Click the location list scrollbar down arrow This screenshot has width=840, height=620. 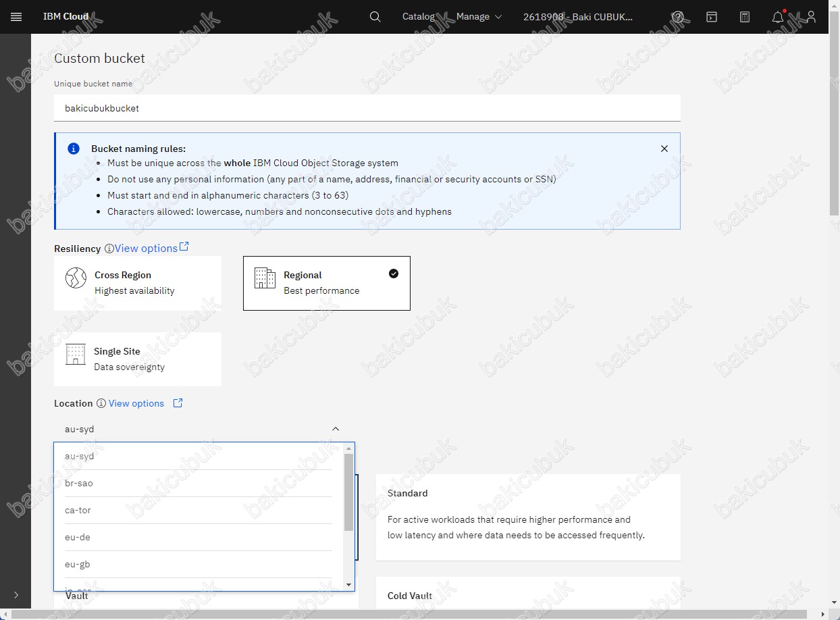coord(349,585)
